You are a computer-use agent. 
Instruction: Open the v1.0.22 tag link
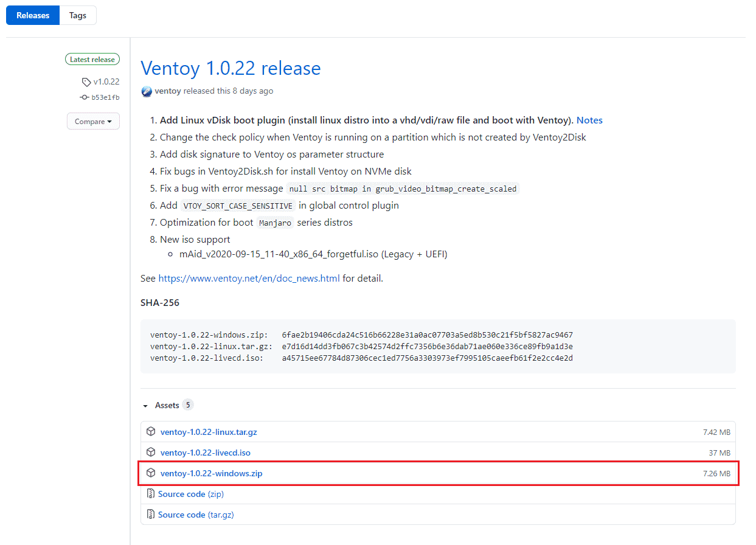click(x=106, y=82)
